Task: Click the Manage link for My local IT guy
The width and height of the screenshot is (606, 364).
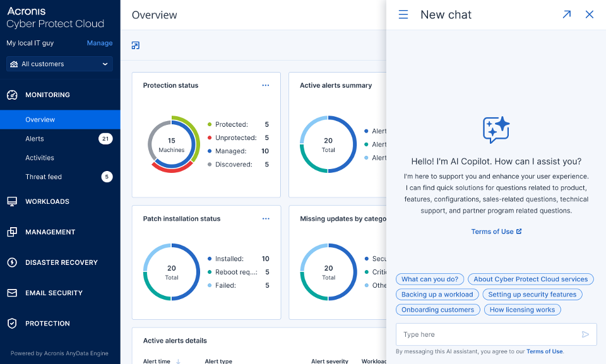Action: click(100, 43)
